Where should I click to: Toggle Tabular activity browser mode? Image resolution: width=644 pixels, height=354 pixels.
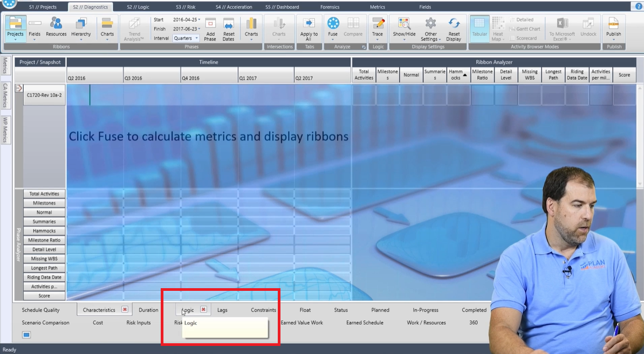479,28
